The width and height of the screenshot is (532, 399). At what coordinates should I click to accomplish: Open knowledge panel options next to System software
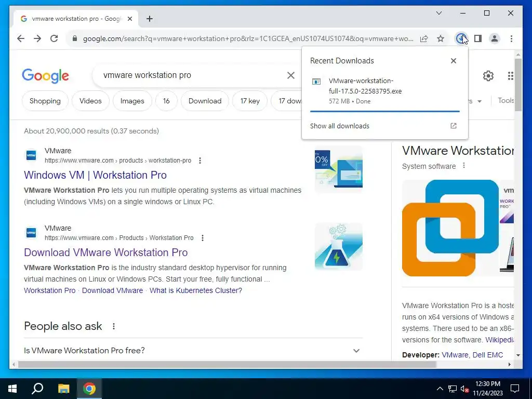coord(464,166)
